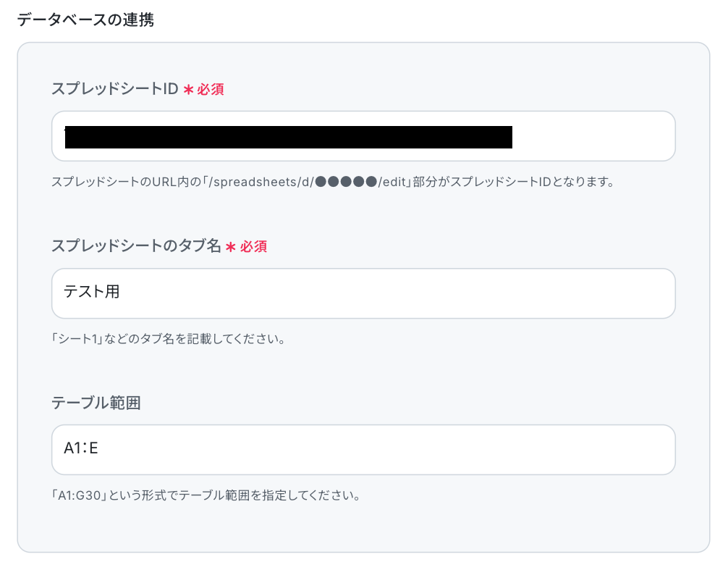Click the ●●●●● placeholder dots in hint
The height and width of the screenshot is (562, 728).
tap(346, 182)
